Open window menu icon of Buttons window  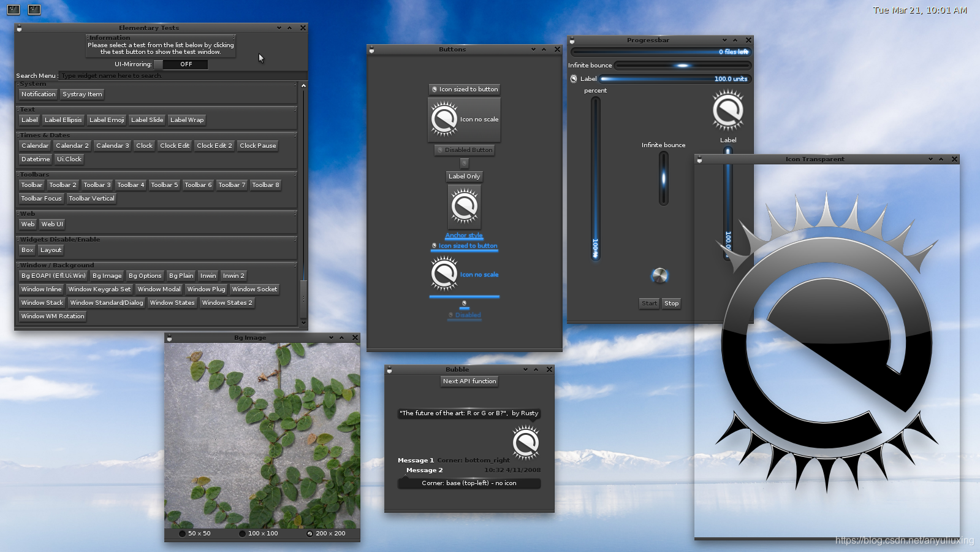(371, 50)
